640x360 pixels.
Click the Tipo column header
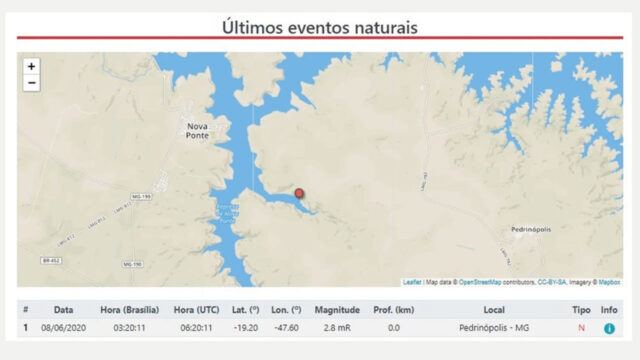click(581, 310)
